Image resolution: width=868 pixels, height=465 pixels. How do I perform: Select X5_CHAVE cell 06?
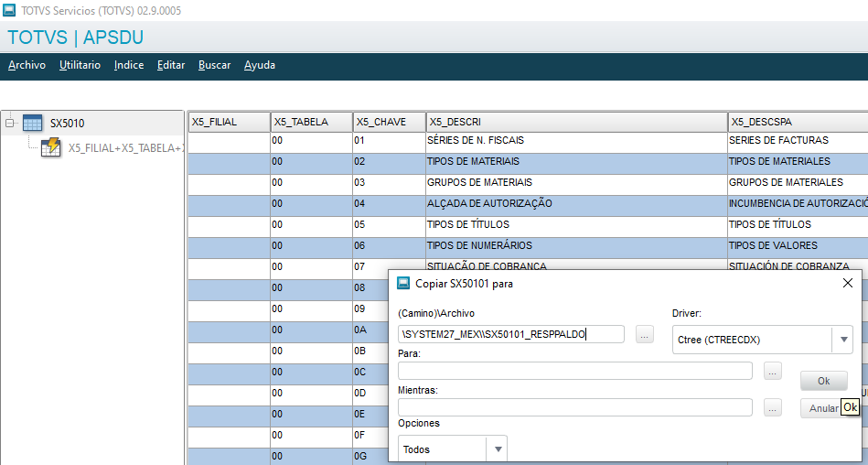point(389,248)
